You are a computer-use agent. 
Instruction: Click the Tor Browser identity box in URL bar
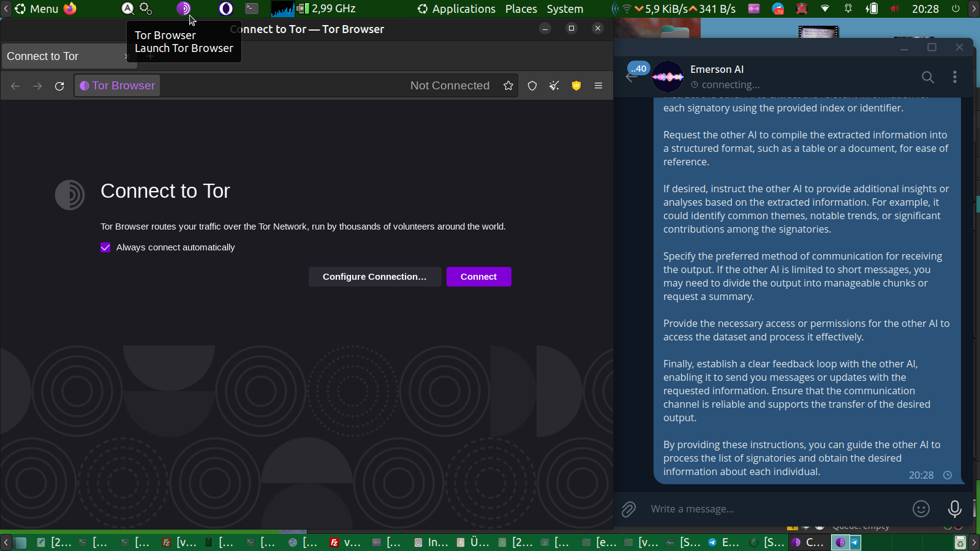(118, 86)
